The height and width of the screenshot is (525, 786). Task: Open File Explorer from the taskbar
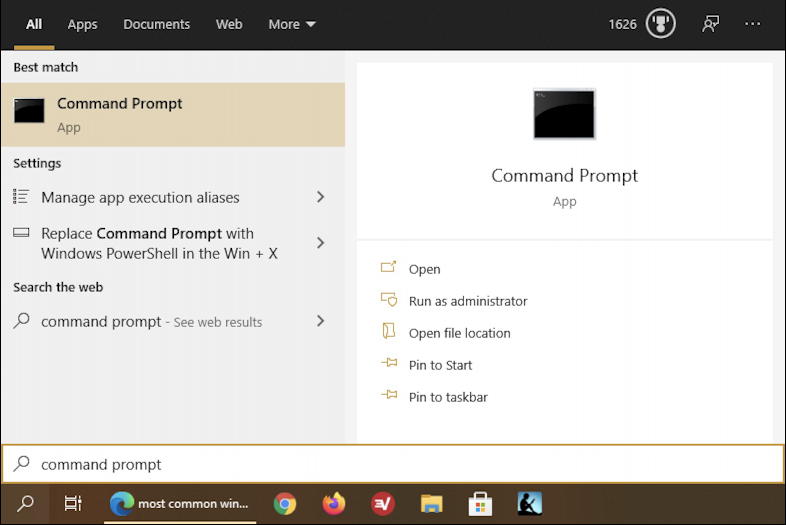pyautogui.click(x=432, y=503)
